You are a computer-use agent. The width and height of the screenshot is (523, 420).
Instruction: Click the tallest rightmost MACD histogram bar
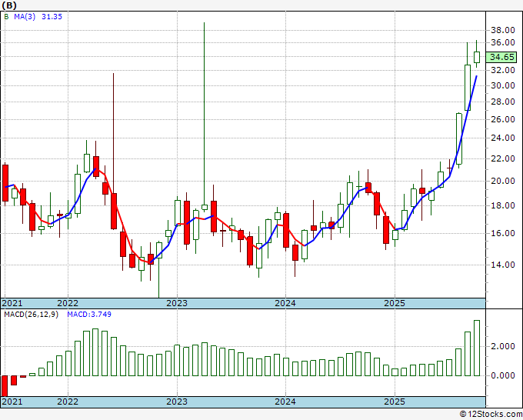point(477,348)
